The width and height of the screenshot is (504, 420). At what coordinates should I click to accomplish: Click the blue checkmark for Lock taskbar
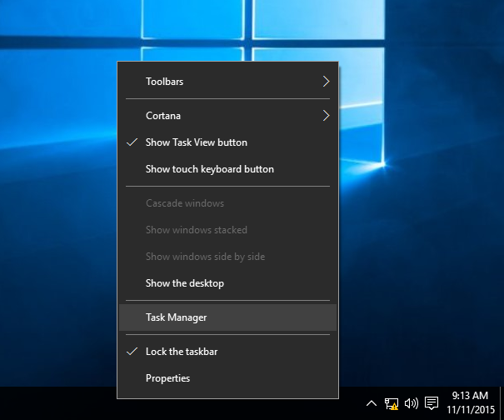(132, 352)
